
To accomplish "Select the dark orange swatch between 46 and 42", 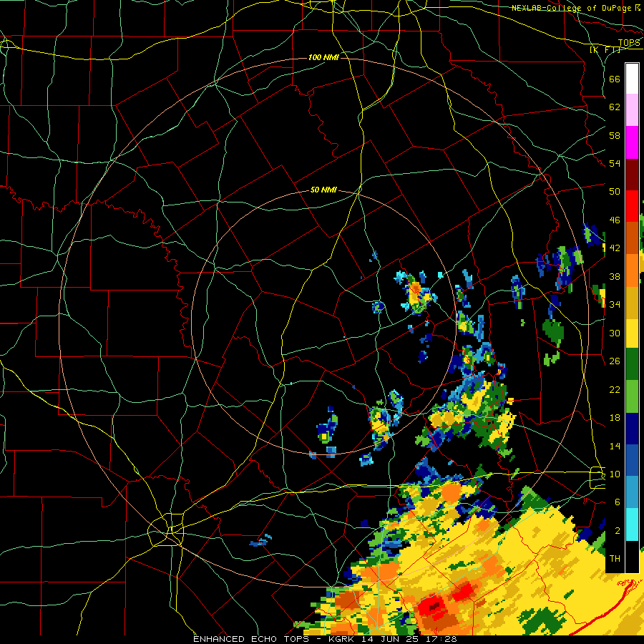I will pyautogui.click(x=632, y=238).
